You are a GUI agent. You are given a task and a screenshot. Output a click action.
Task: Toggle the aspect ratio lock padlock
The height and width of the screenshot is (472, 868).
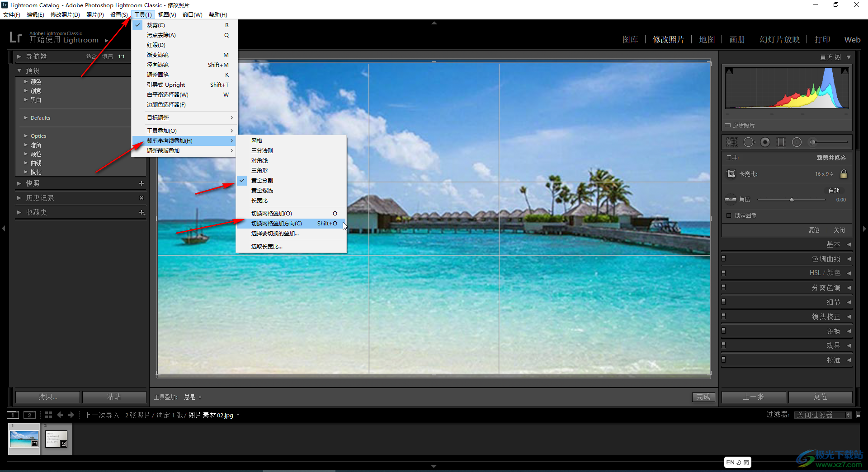pyautogui.click(x=844, y=174)
